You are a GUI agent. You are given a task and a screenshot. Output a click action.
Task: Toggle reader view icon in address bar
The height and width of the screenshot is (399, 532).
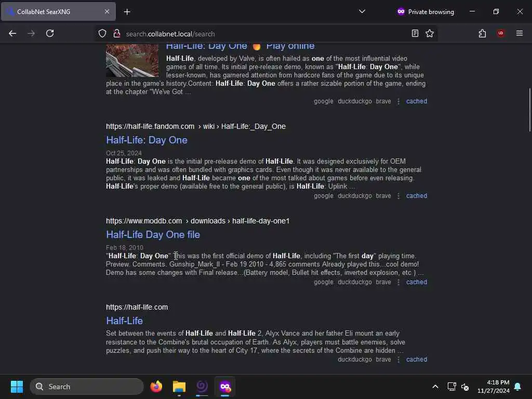coord(415,33)
